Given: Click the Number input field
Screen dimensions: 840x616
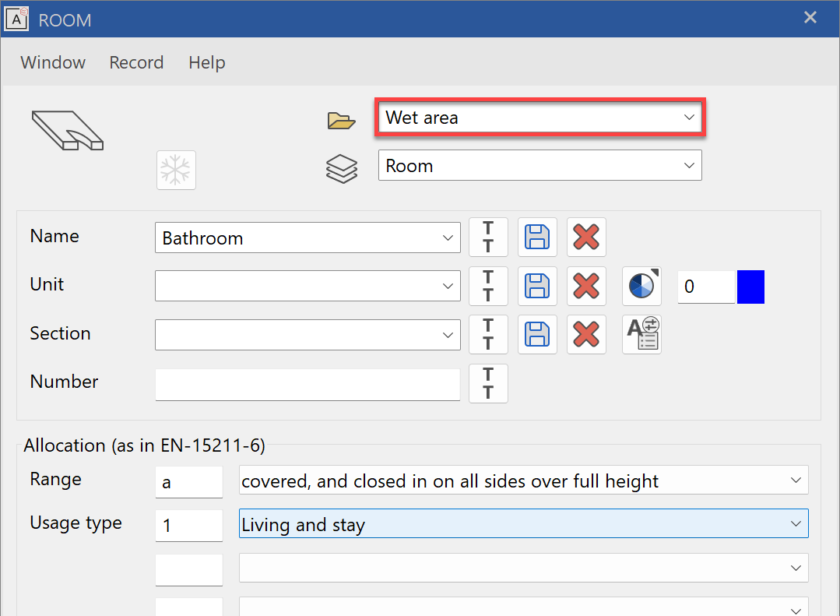Looking at the screenshot, I should [308, 384].
